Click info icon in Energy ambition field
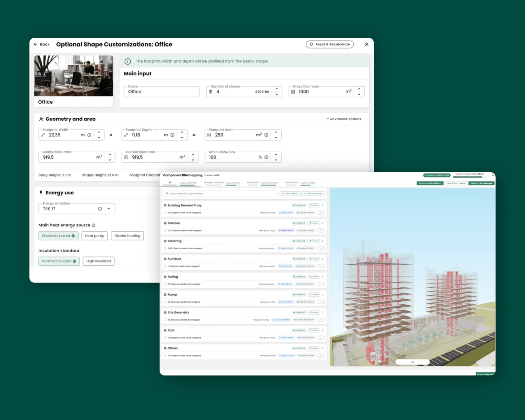The image size is (525, 420). click(100, 209)
